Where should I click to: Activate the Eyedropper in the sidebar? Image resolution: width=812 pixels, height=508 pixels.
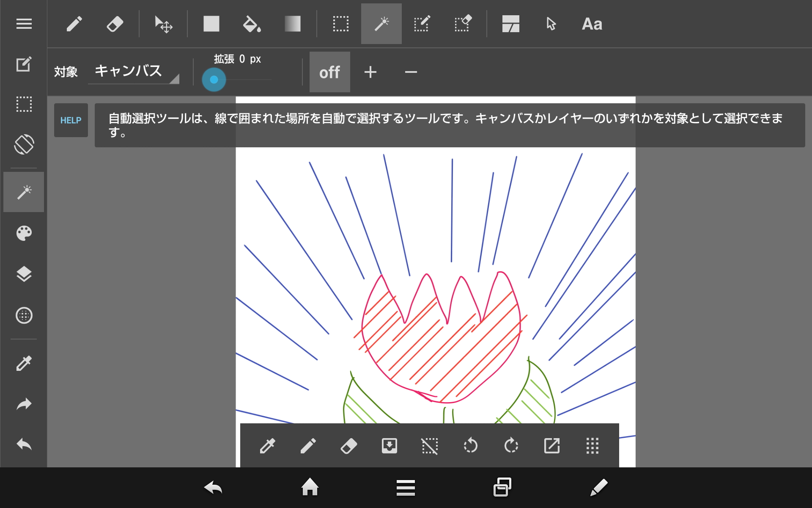[24, 363]
